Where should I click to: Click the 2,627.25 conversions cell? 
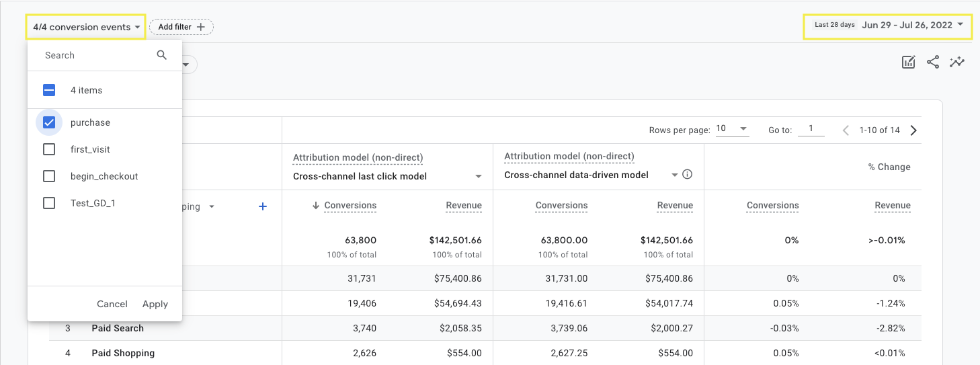[x=569, y=353]
